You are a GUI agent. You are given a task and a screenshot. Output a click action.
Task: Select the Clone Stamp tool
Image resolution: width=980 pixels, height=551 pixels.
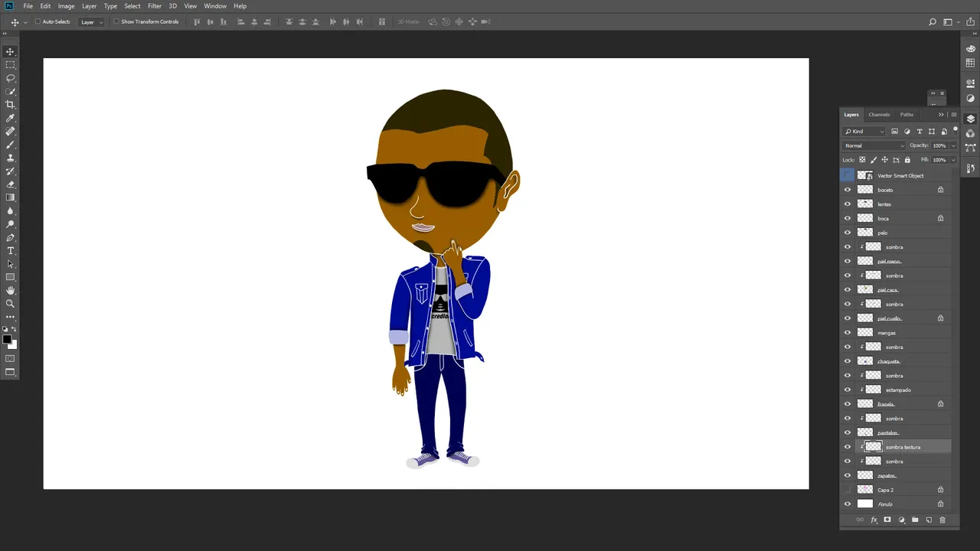click(x=10, y=158)
